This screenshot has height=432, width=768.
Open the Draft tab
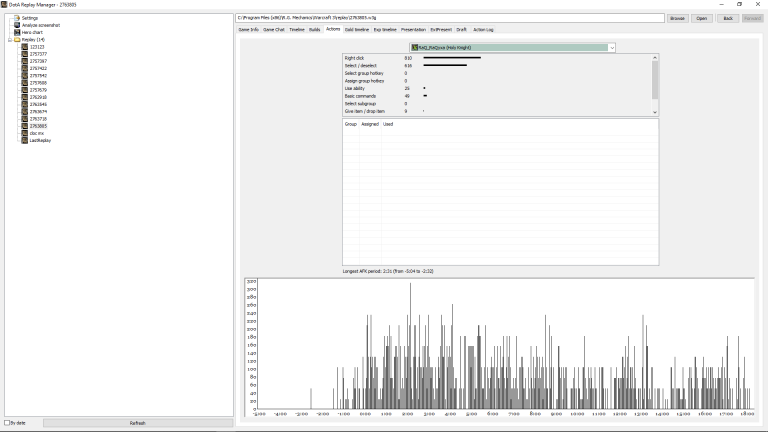coord(461,30)
